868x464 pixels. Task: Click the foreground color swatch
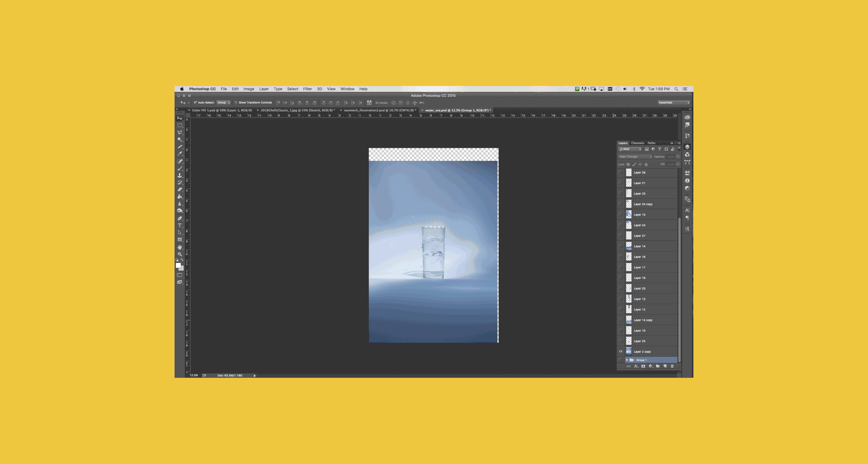[178, 265]
